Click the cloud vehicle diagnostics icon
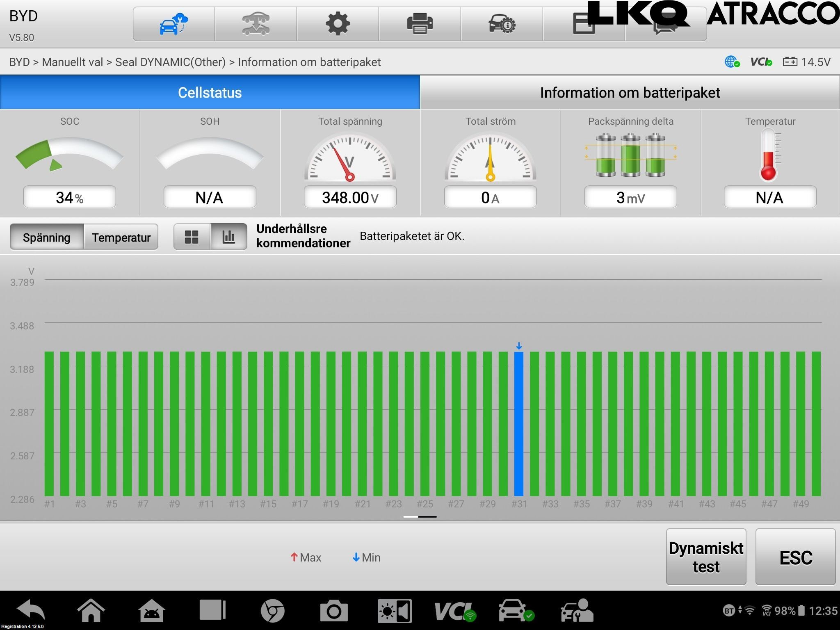The image size is (840, 630). tap(173, 24)
